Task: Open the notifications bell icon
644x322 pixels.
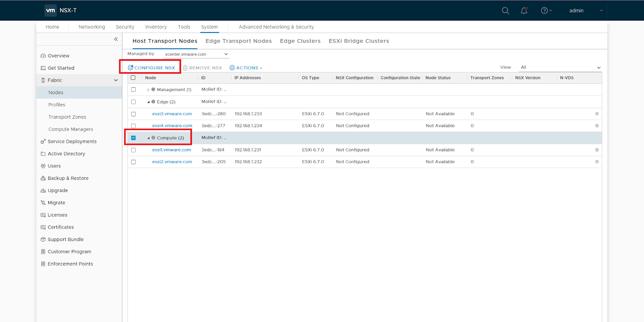Action: tap(524, 11)
